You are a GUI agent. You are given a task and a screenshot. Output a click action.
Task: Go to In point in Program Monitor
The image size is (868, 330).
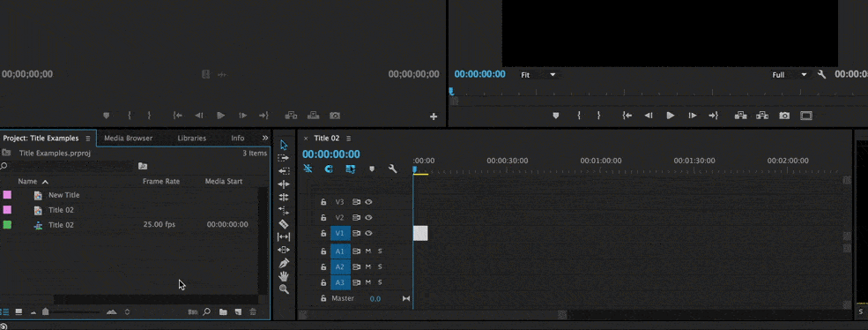[627, 116]
